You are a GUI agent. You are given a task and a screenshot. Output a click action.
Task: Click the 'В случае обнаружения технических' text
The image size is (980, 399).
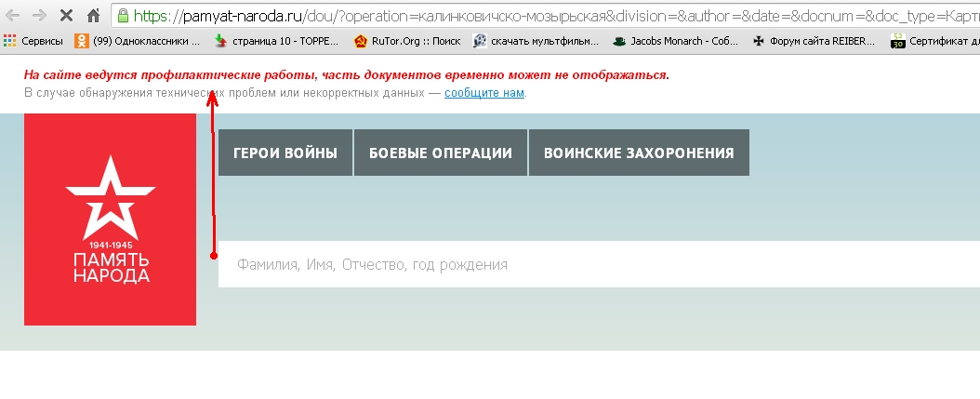(125, 93)
